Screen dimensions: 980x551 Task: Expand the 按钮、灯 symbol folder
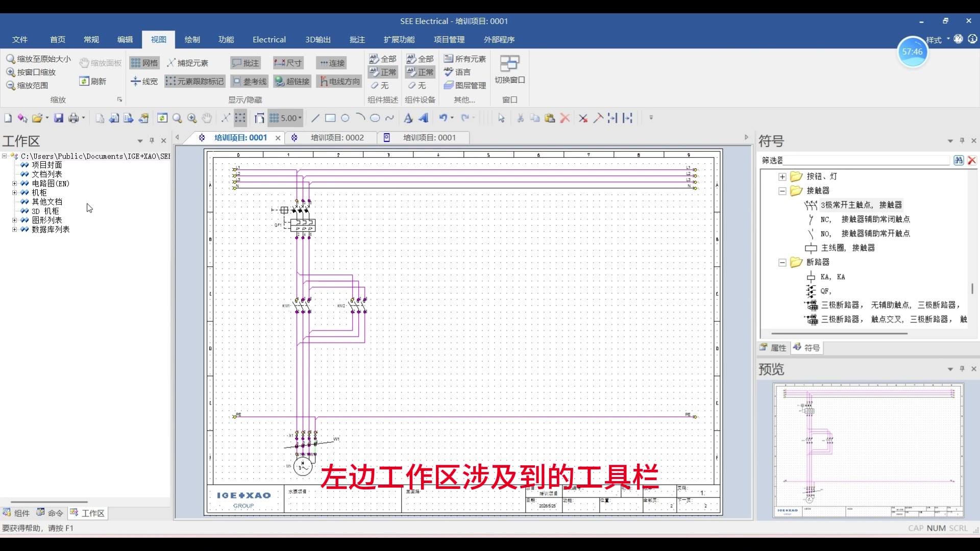click(x=782, y=177)
